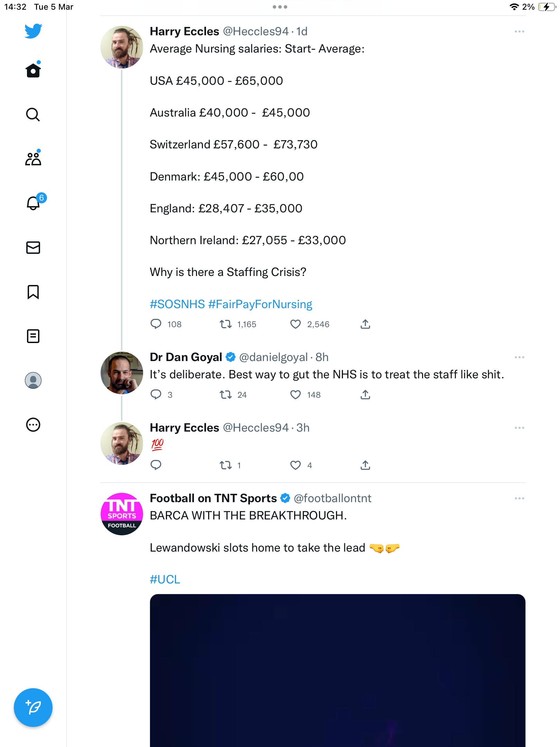560x747 pixels.
Task: Open the Home feed icon
Action: (x=33, y=70)
